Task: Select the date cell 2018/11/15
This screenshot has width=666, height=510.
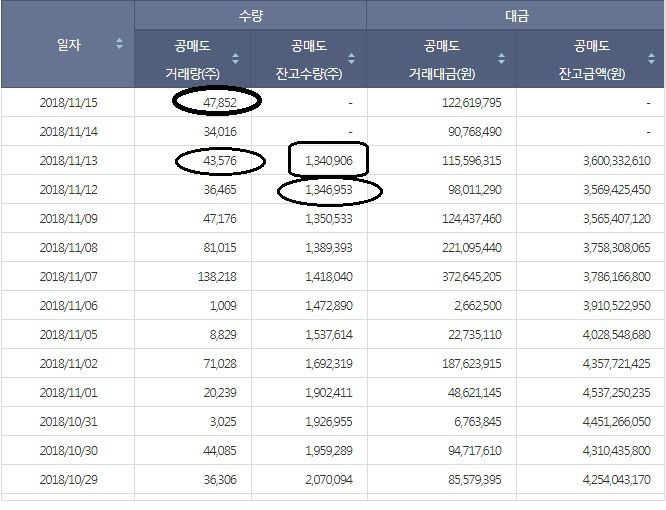Action: point(68,103)
